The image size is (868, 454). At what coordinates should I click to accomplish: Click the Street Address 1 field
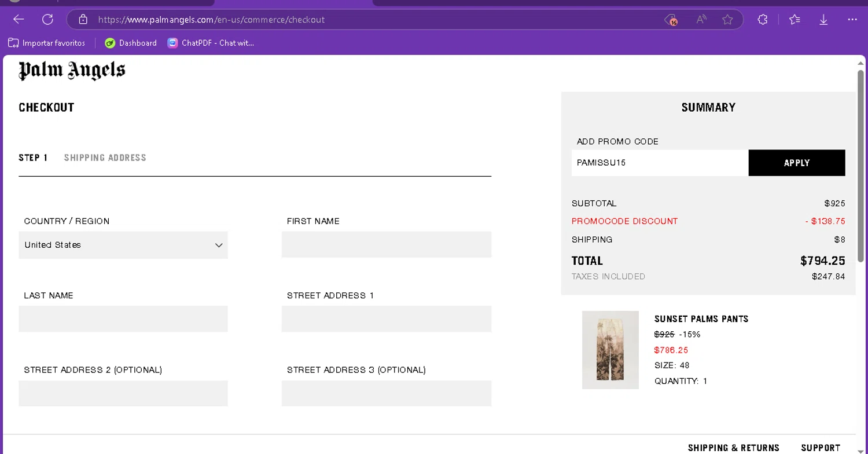pos(387,319)
